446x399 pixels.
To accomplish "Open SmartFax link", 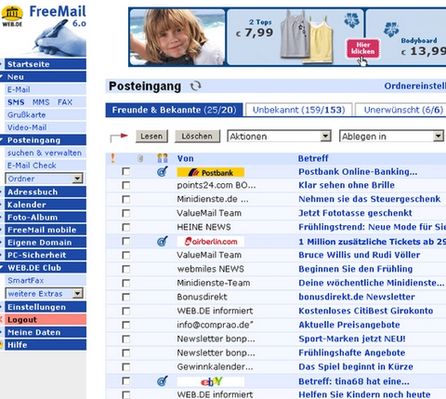I will 26,280.
